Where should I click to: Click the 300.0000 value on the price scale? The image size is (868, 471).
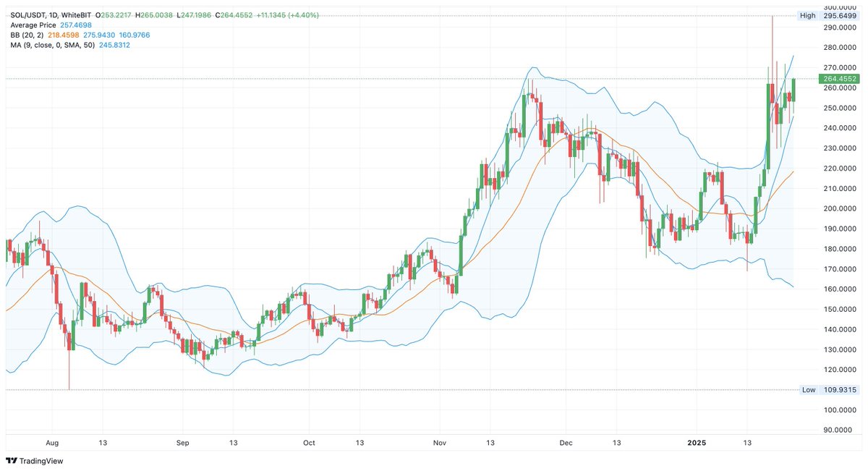tap(839, 8)
